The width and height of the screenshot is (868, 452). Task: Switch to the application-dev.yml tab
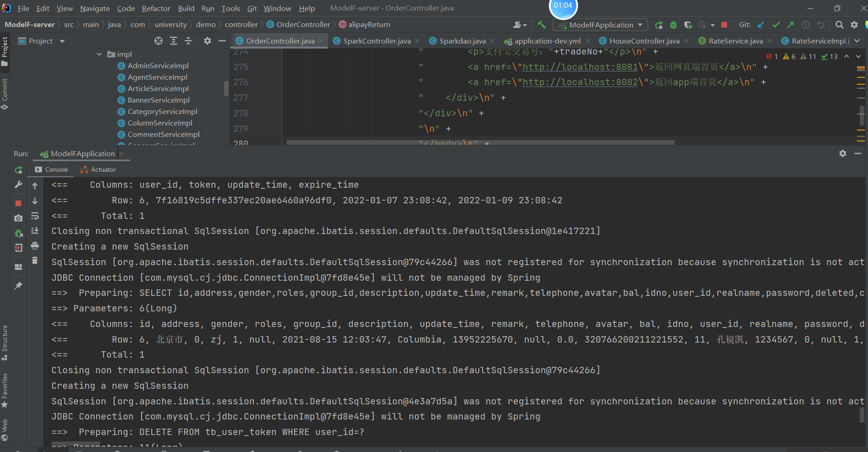(x=547, y=41)
